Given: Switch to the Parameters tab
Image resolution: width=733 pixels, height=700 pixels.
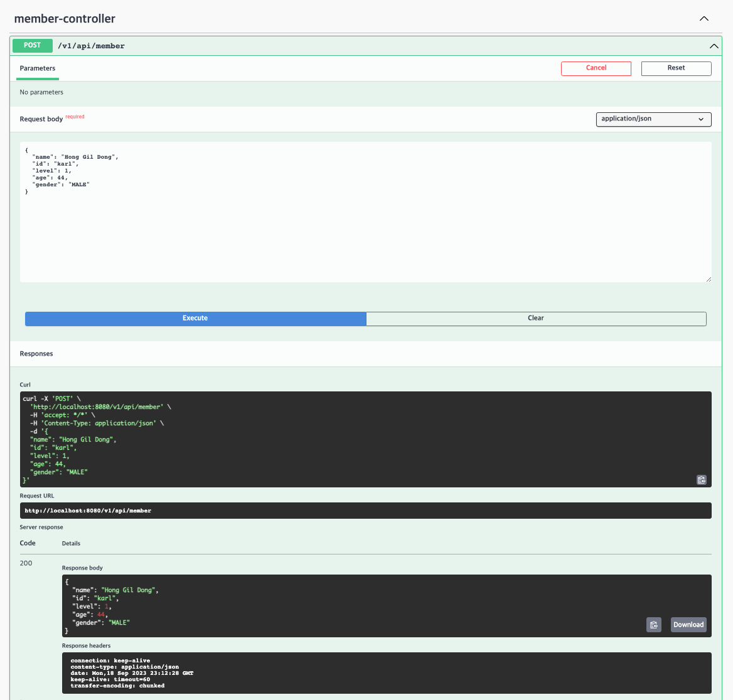Looking at the screenshot, I should pyautogui.click(x=37, y=68).
